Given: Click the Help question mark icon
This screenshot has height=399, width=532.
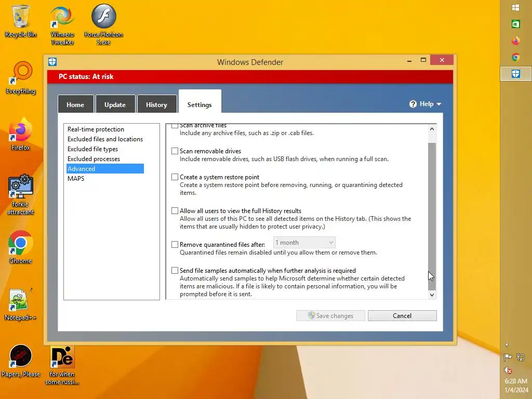Looking at the screenshot, I should (x=413, y=104).
